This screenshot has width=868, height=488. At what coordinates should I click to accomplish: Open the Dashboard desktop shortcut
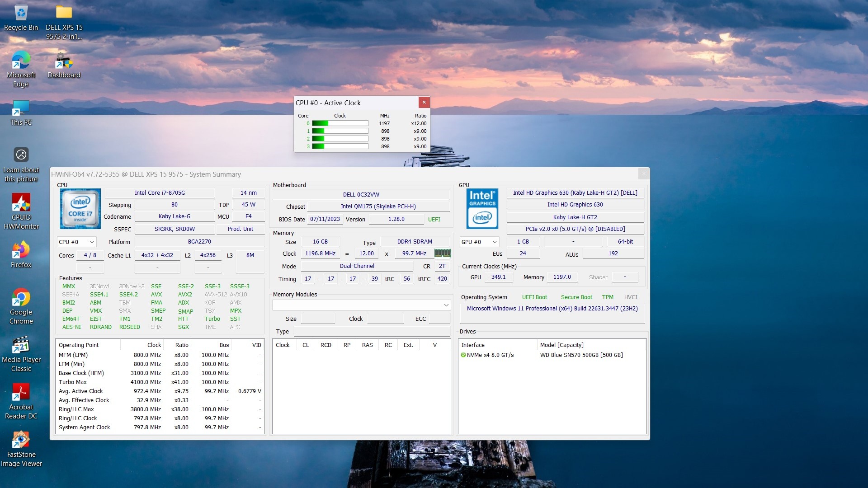tap(64, 66)
